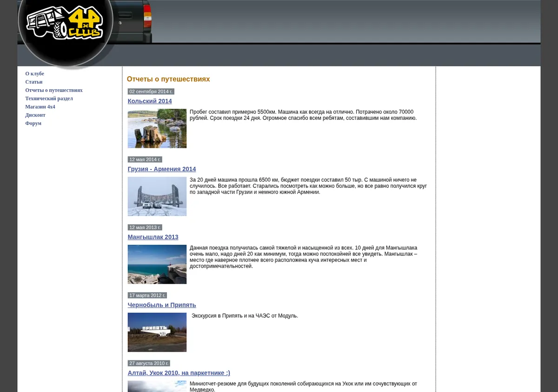558x392 pixels.
Task: Open the Грузия - Армения 2014 report
Action: tap(162, 169)
